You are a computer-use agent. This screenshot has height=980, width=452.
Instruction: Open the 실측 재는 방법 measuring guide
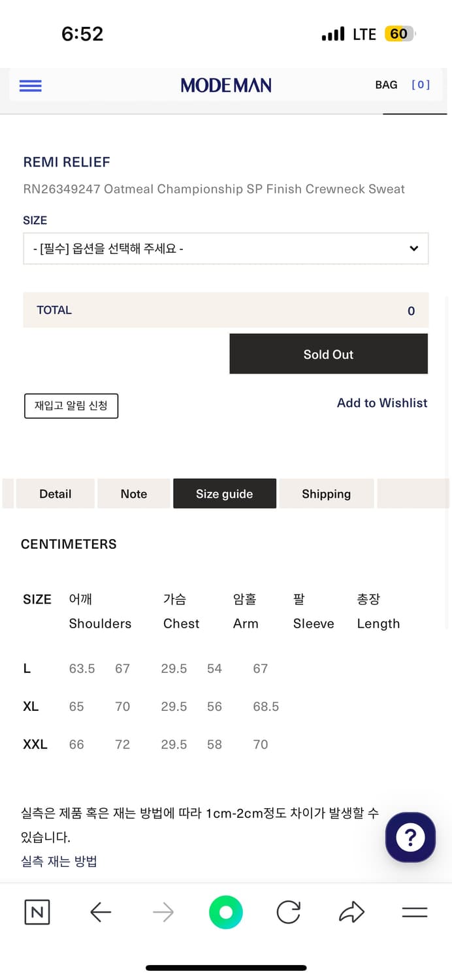click(x=59, y=861)
